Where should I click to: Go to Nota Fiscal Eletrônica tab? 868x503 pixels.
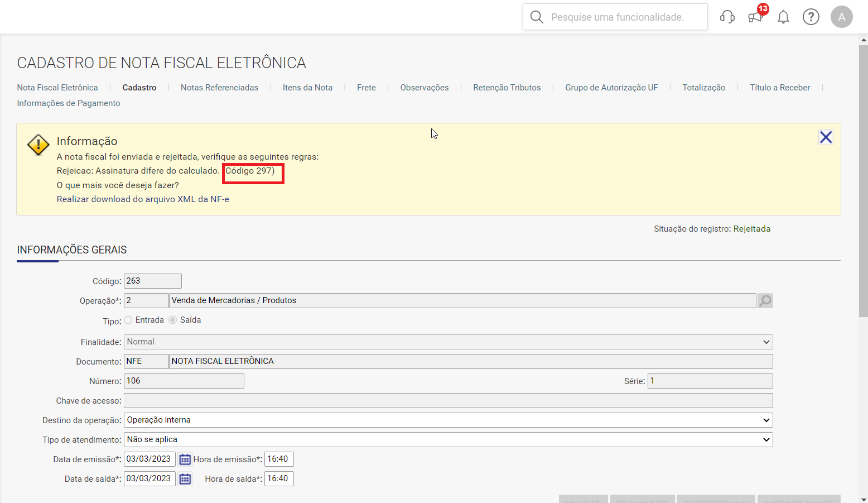coord(57,88)
